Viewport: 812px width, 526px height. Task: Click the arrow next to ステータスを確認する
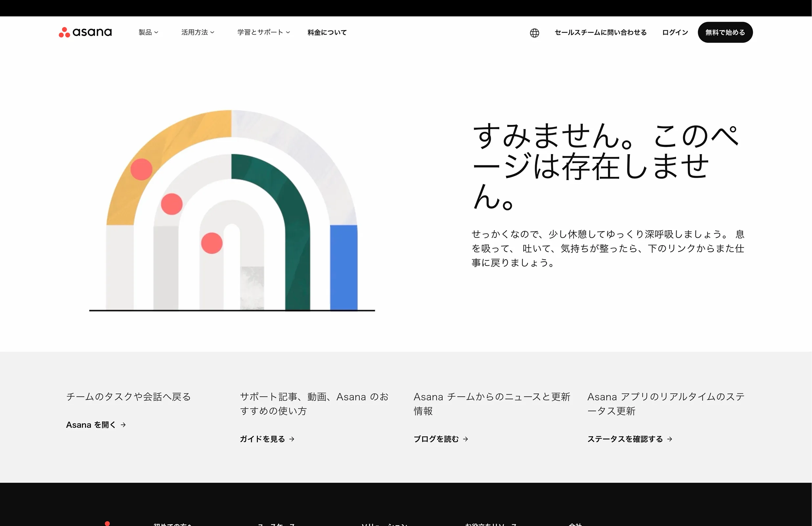[669, 439]
